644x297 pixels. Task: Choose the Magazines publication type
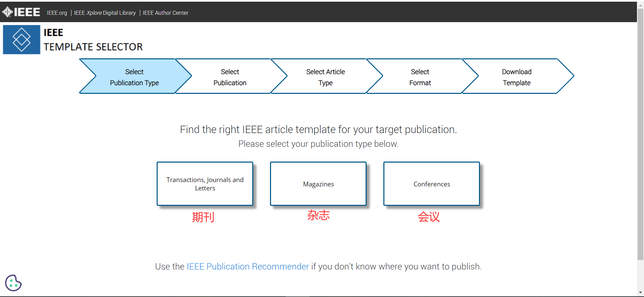(x=318, y=184)
